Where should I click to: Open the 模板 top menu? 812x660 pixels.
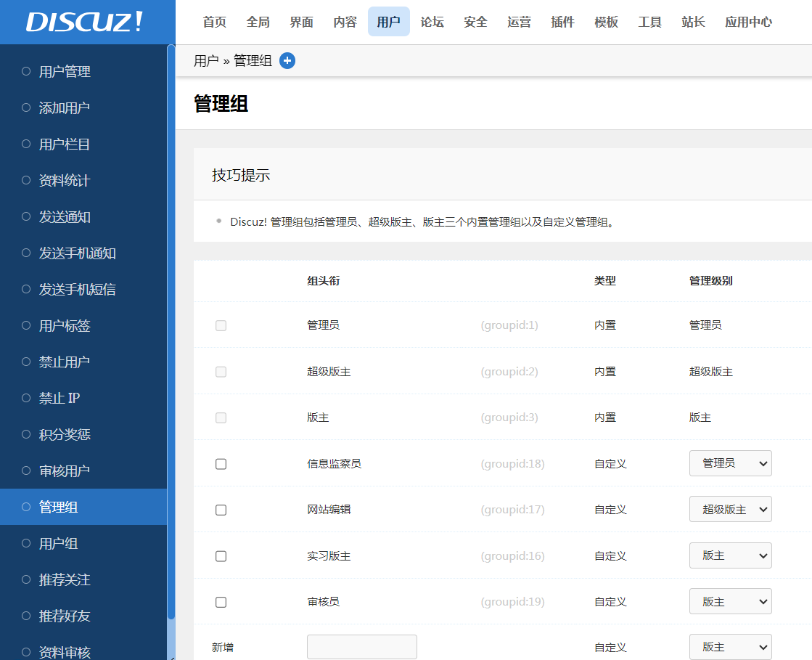tap(607, 22)
